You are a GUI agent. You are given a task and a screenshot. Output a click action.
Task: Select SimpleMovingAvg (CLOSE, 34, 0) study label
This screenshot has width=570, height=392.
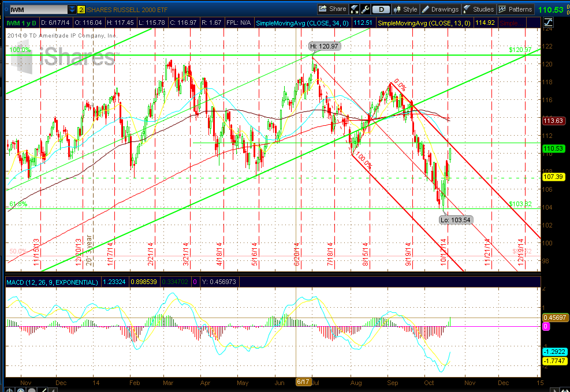(x=302, y=23)
